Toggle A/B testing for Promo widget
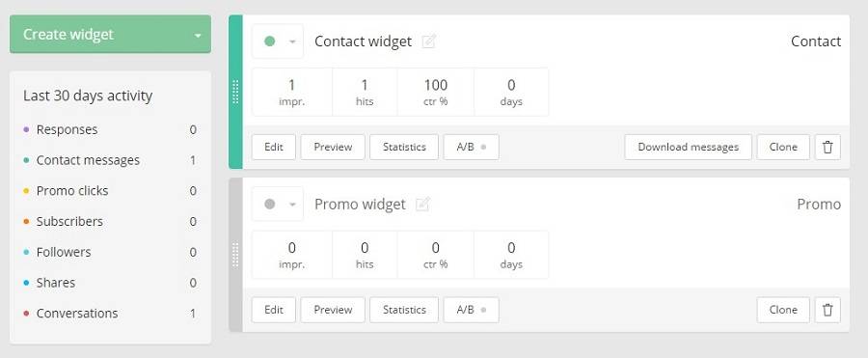Screen dimensions: 868x358 click(x=471, y=310)
